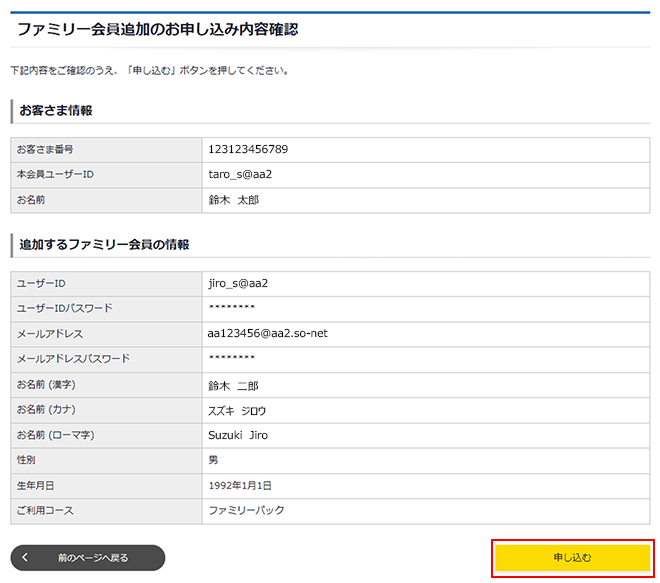Go back with the 前のページへ戻る button

[92, 558]
